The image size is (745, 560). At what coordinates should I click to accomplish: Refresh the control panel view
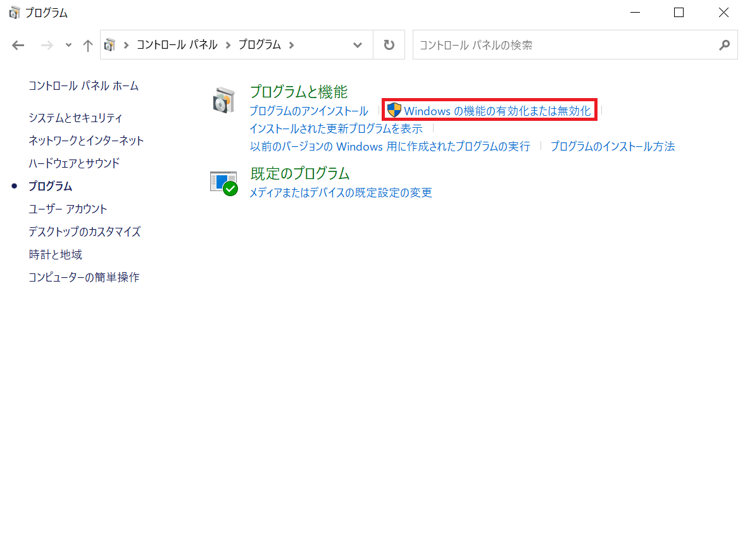[389, 45]
